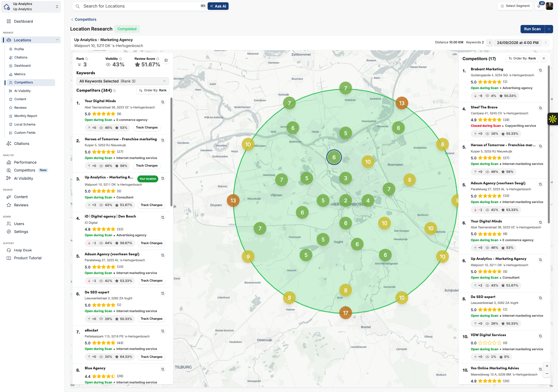Viewport: 558px width, 392px height.
Task: Close the Competitors (17) panel
Action: pyautogui.click(x=544, y=58)
